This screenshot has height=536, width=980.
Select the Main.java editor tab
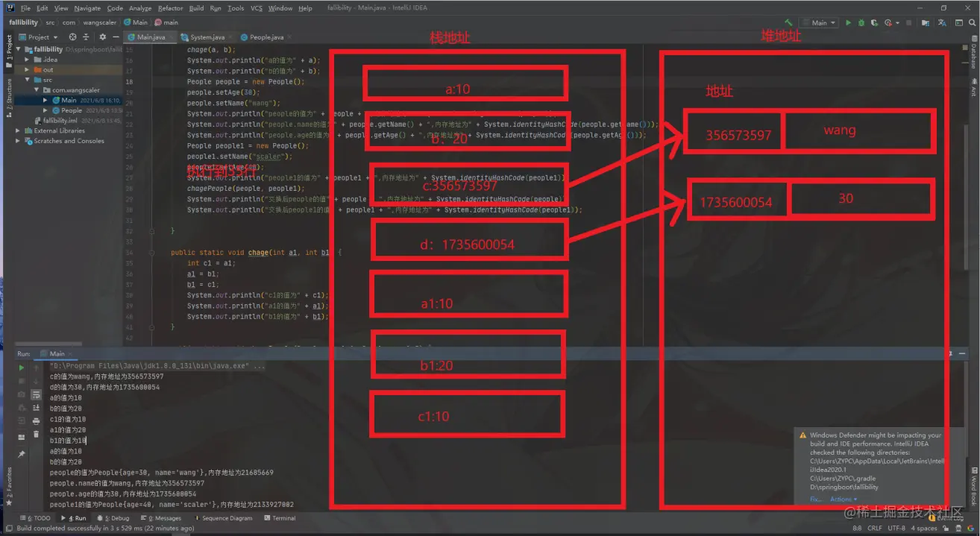pyautogui.click(x=151, y=37)
